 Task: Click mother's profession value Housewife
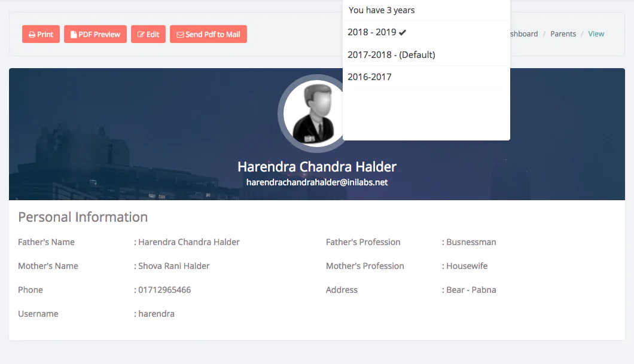coord(467,266)
